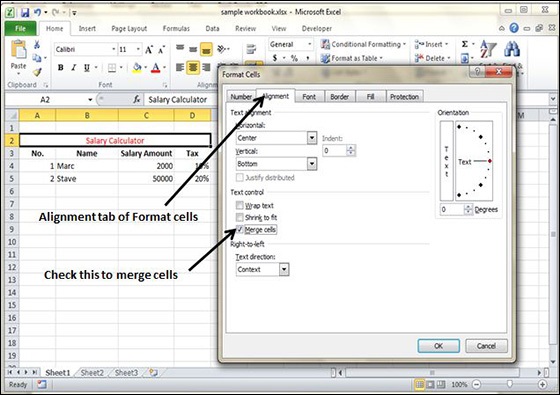Click the vertical Text orientation box
Screen dimensions: 560x395
[446, 161]
